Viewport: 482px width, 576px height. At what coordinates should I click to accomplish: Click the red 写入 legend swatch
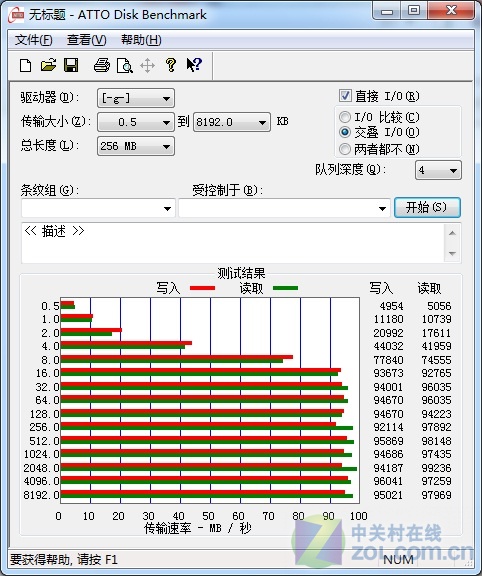(x=202, y=288)
